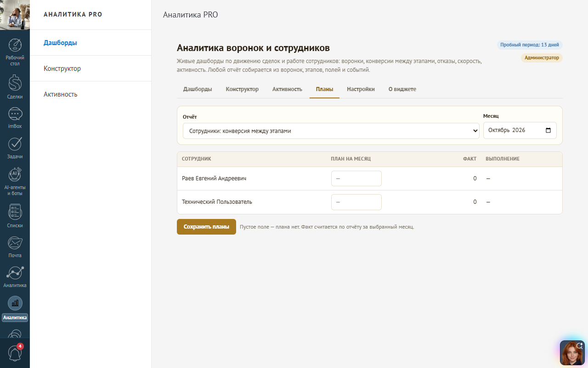Go to Сделки section
The image size is (588, 368).
click(x=15, y=87)
